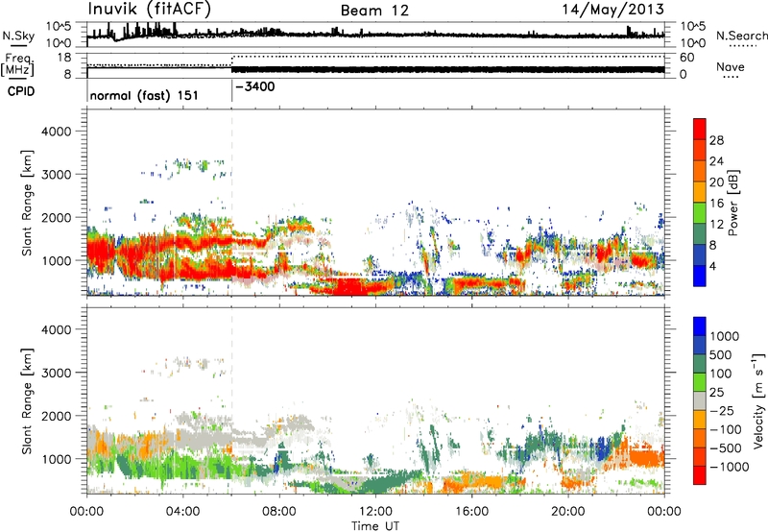Click the "500" Velocity color bar label
Image resolution: width=768 pixels, height=532 pixels.
pyautogui.click(x=721, y=354)
